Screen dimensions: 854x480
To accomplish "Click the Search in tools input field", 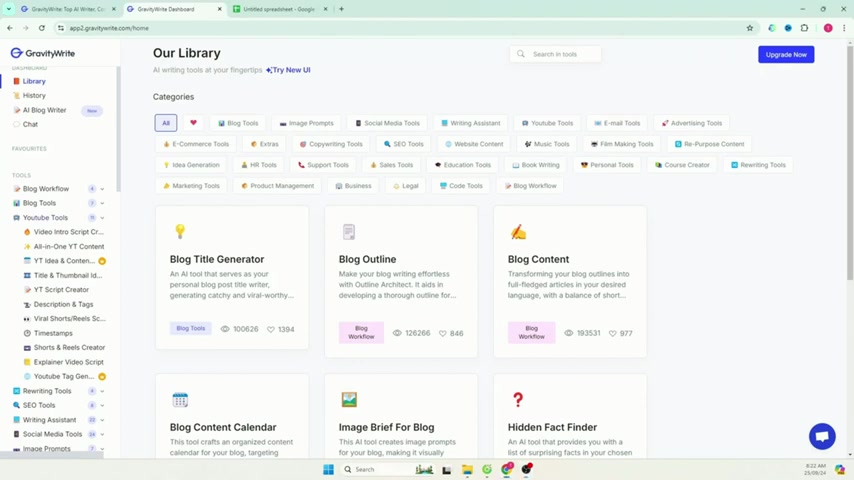I will pos(556,54).
